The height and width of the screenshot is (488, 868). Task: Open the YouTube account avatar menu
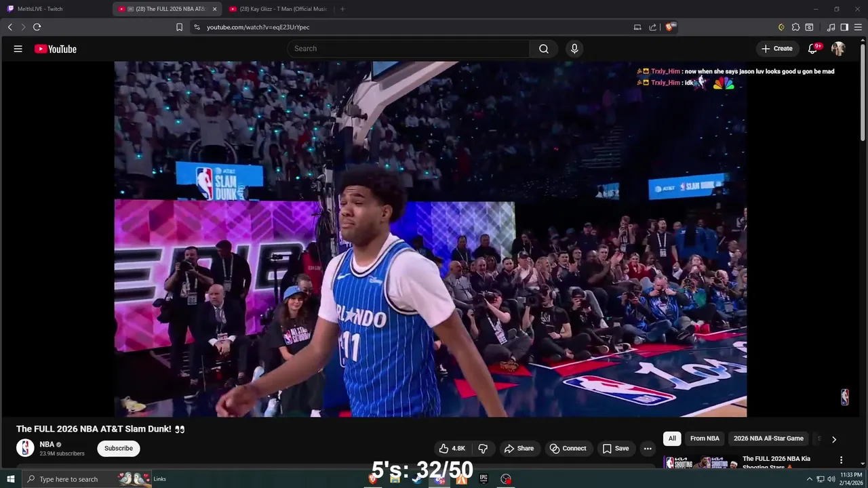point(838,49)
